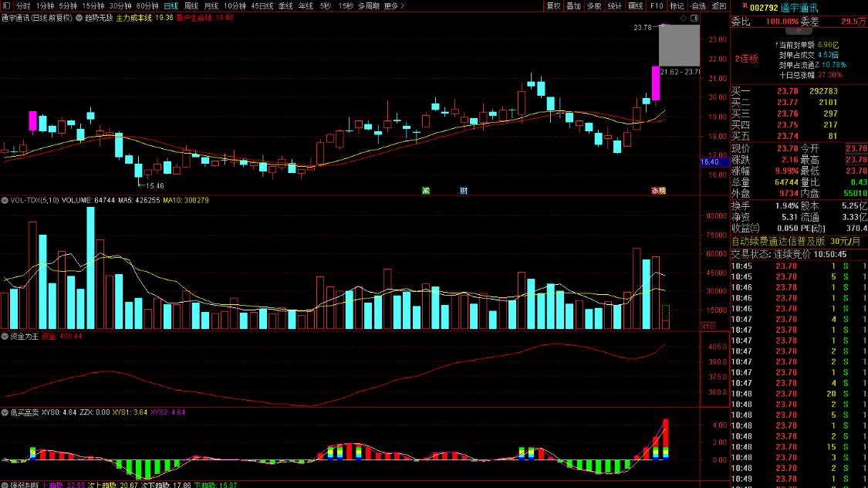
Task: Click the 叠加 overlay button
Action: pos(573,6)
